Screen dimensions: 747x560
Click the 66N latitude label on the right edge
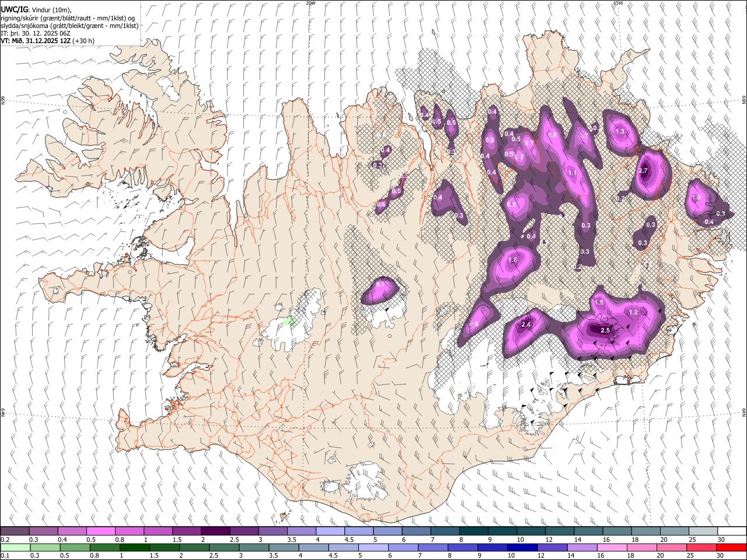coord(744,100)
